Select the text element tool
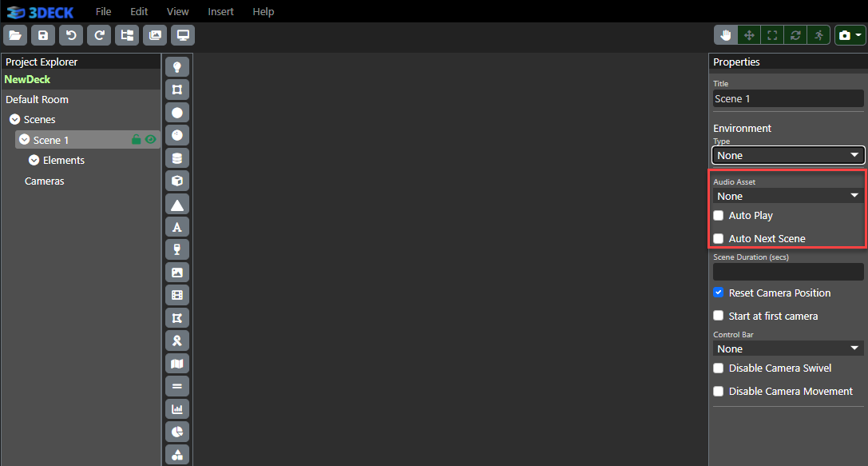Image resolution: width=868 pixels, height=466 pixels. 177,227
